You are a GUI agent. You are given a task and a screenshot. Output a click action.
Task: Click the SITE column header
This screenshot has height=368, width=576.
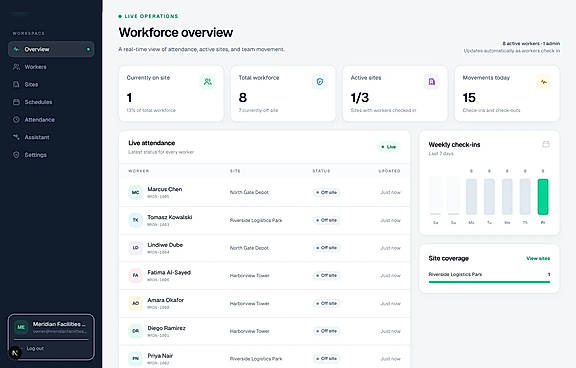tap(235, 171)
